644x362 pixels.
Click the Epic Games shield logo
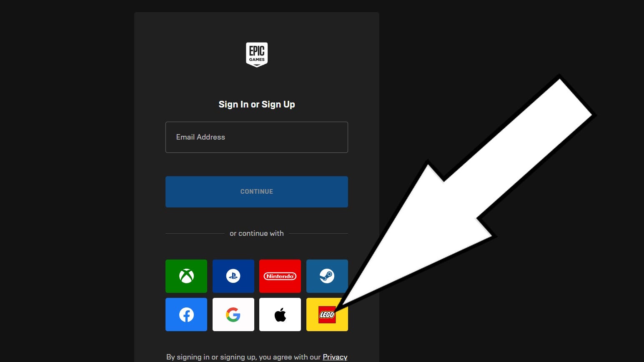point(256,54)
